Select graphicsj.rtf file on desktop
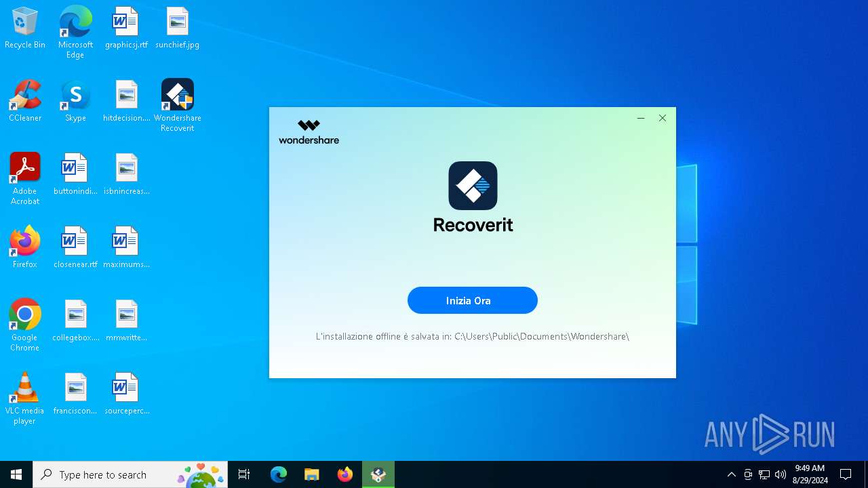The image size is (868, 488). coord(126,28)
